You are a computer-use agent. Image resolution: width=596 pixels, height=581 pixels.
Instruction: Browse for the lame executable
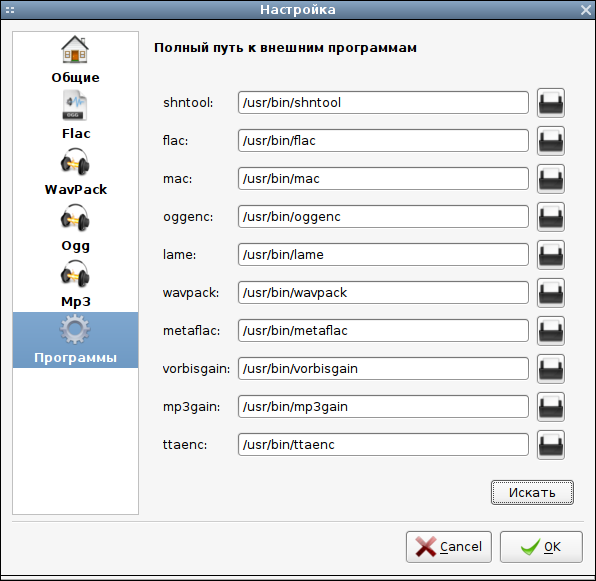coord(551,255)
